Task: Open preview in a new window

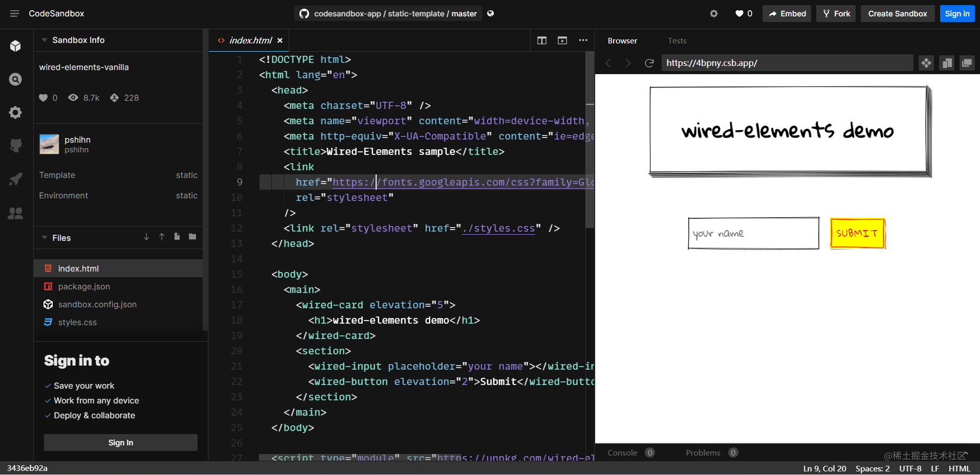Action: (x=967, y=63)
